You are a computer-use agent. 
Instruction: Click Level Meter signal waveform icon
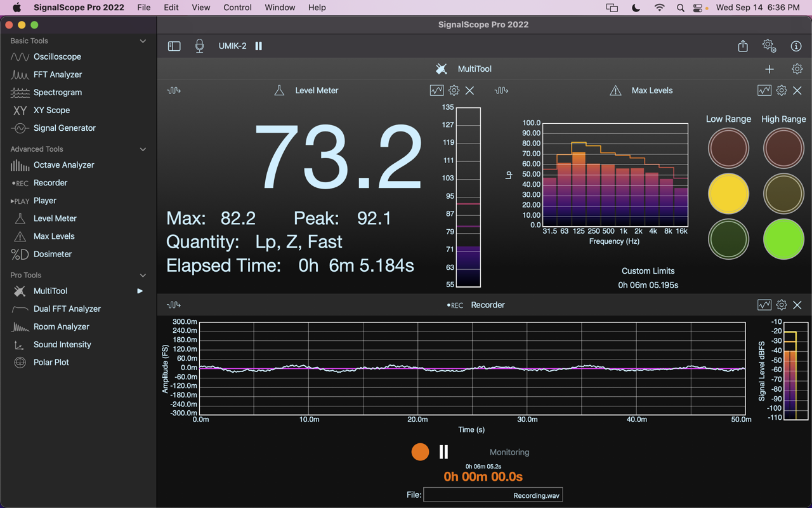coord(174,90)
